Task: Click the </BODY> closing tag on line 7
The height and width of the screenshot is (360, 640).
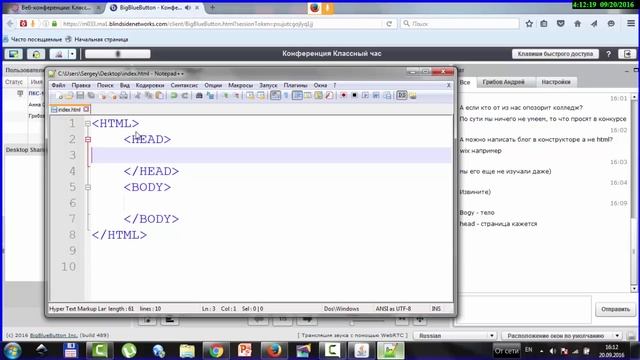Action: pyautogui.click(x=151, y=219)
